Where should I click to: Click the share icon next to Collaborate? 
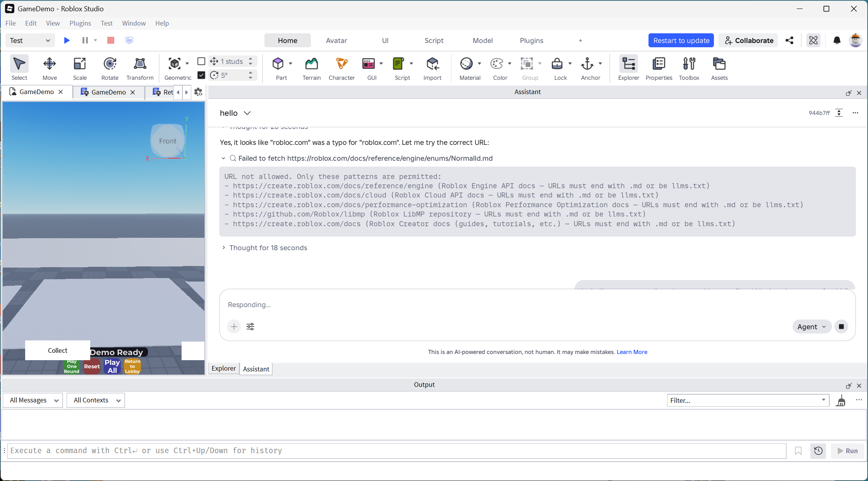click(x=789, y=40)
